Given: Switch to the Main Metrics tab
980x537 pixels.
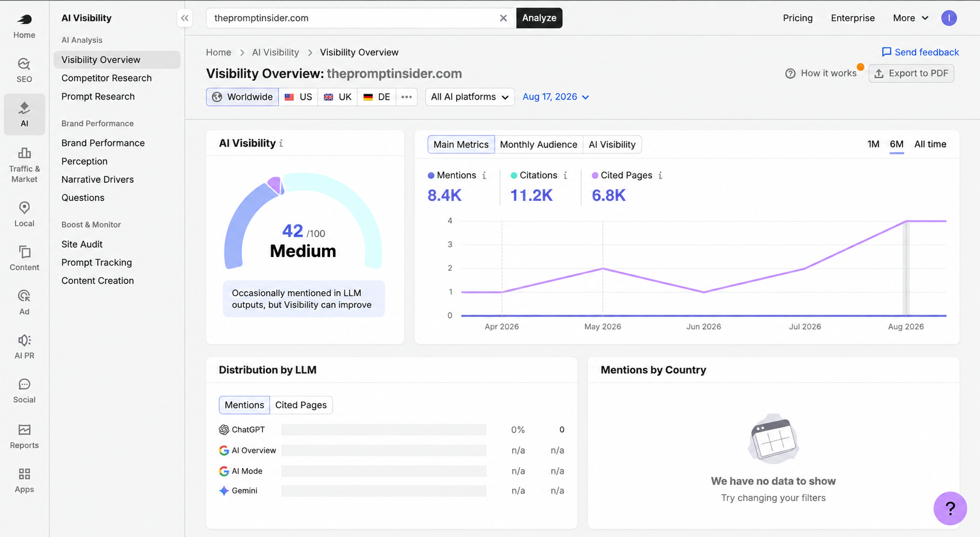Looking at the screenshot, I should tap(461, 144).
